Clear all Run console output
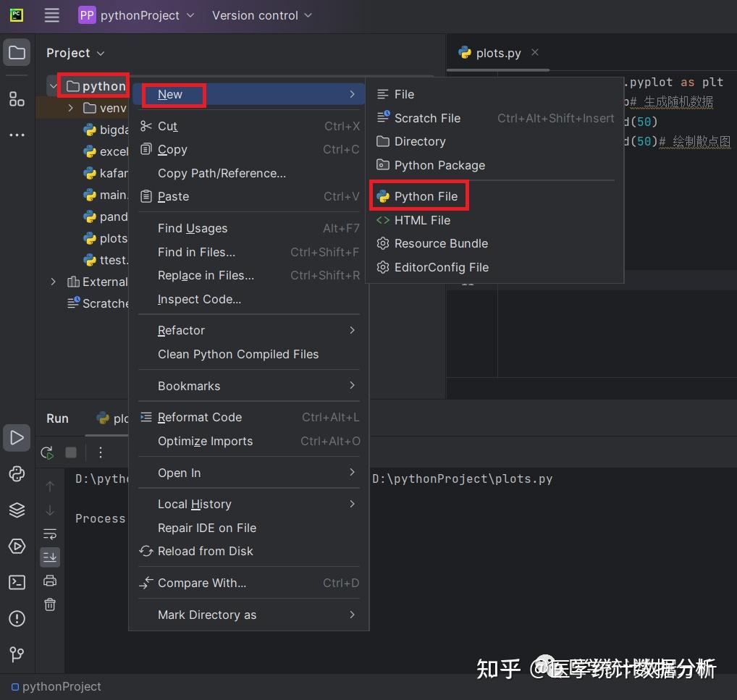The width and height of the screenshot is (737, 700). (50, 604)
